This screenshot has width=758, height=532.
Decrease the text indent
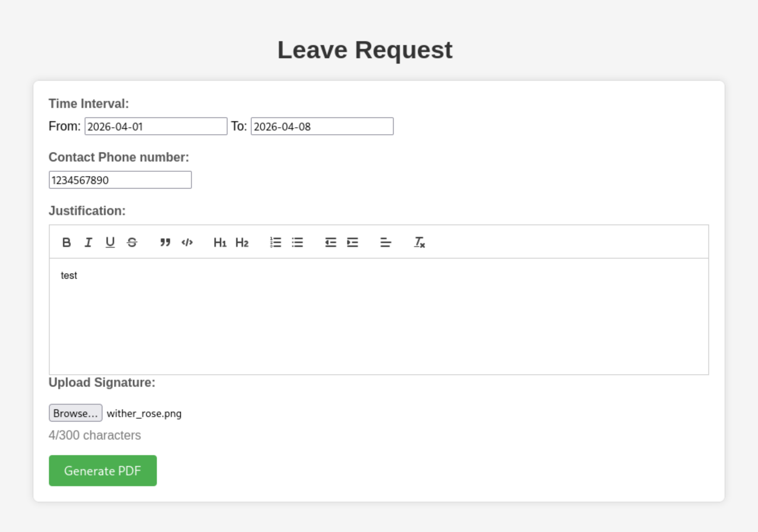click(330, 243)
